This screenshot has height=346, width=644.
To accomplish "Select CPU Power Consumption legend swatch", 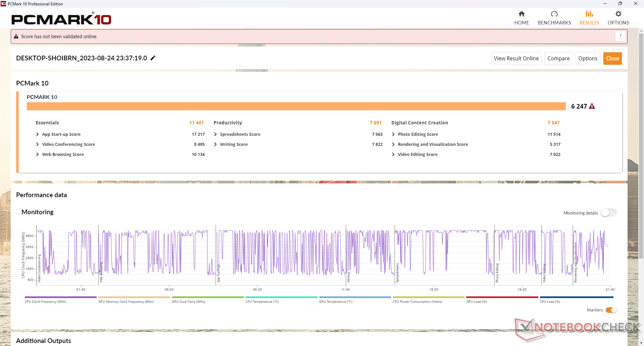I will tap(429, 297).
